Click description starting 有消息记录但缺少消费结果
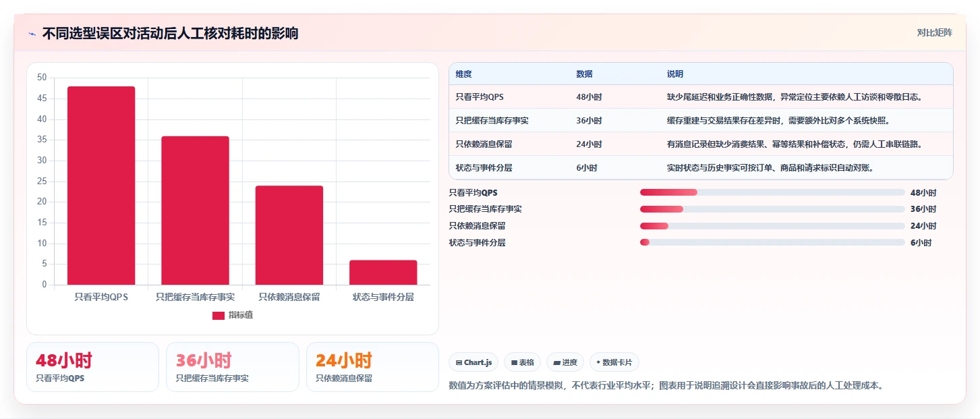This screenshot has width=980, height=419. click(x=795, y=144)
